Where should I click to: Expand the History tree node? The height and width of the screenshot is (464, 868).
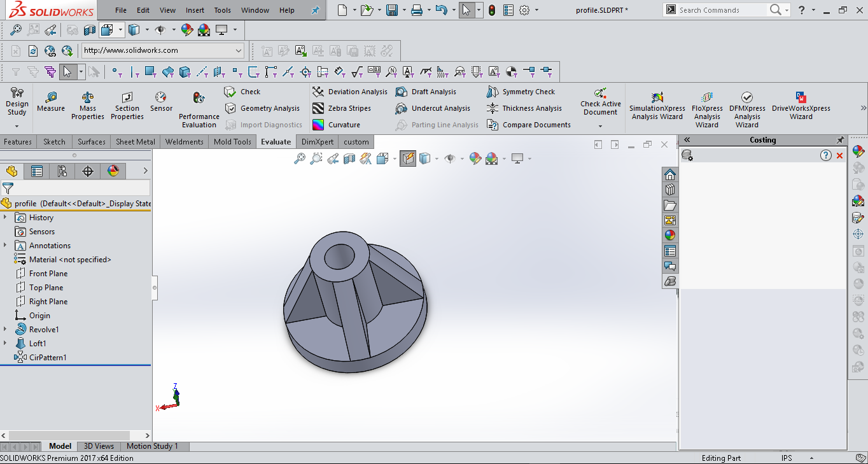pos(5,218)
